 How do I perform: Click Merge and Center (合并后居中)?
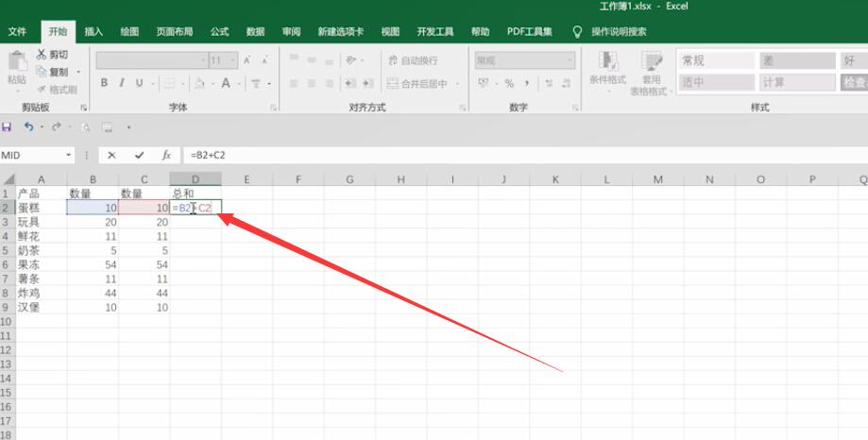click(417, 84)
